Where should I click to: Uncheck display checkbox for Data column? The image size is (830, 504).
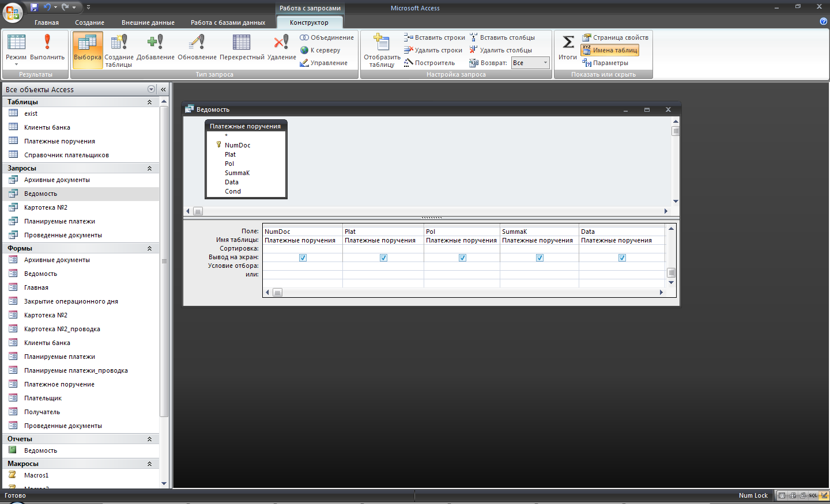[x=622, y=257]
